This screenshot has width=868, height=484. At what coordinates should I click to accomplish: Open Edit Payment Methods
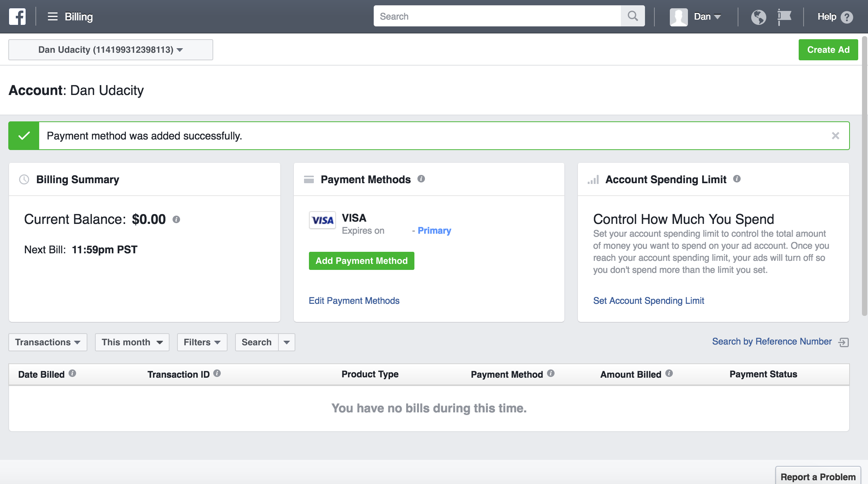coord(354,300)
